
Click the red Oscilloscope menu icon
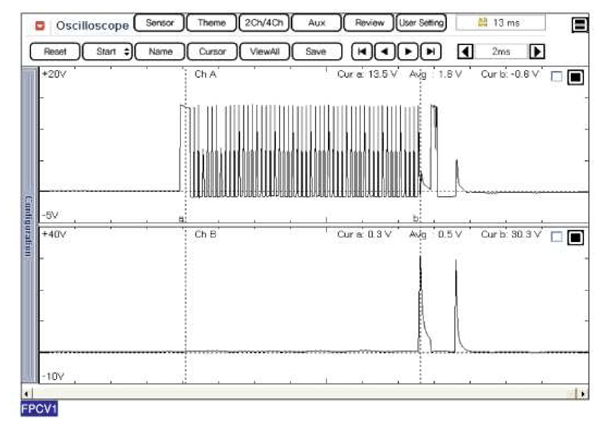click(x=40, y=25)
